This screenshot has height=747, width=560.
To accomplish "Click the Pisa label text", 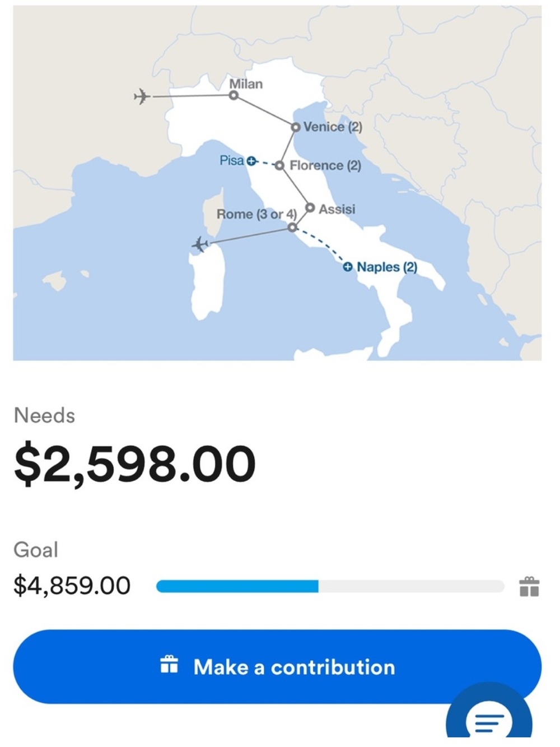I will (x=231, y=161).
